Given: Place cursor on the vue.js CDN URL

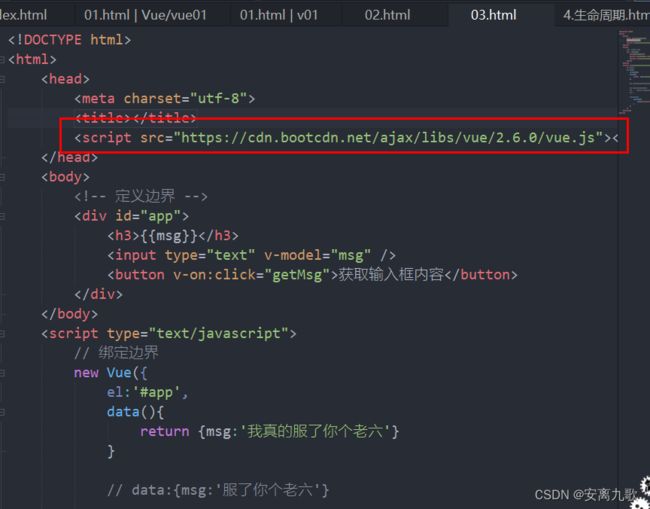Looking at the screenshot, I should pyautogui.click(x=388, y=137).
